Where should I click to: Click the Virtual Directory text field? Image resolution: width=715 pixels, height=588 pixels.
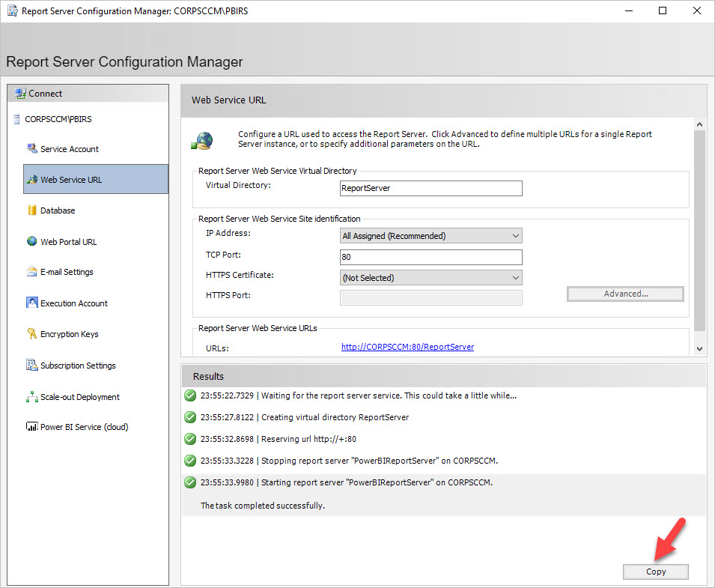click(431, 189)
